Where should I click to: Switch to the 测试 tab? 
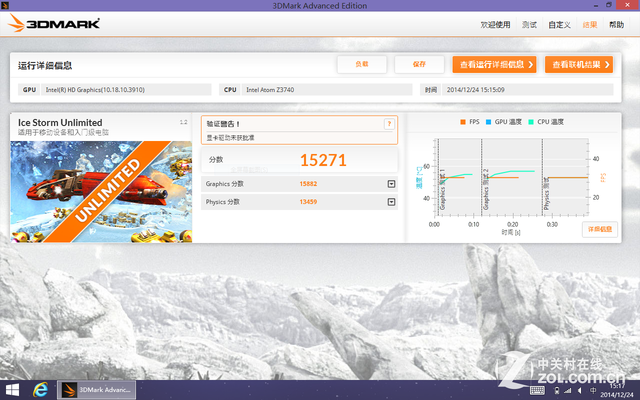tap(529, 25)
